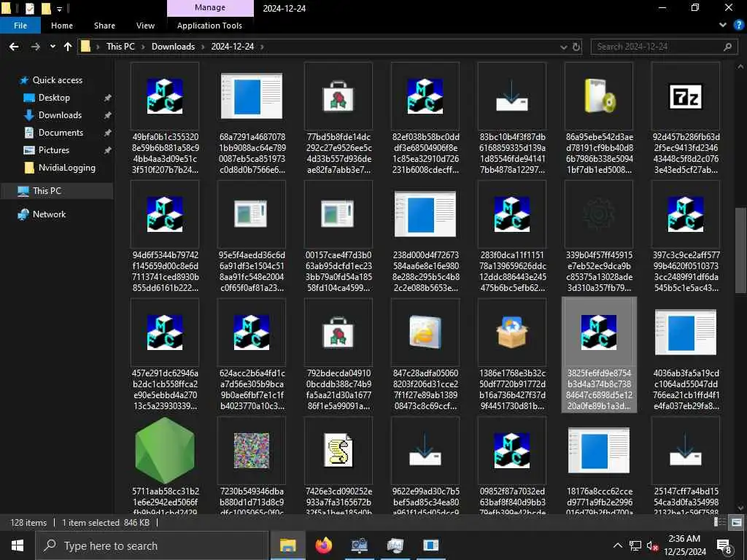Open the Share ribbon tab
The width and height of the screenshot is (747, 560).
[x=104, y=26]
